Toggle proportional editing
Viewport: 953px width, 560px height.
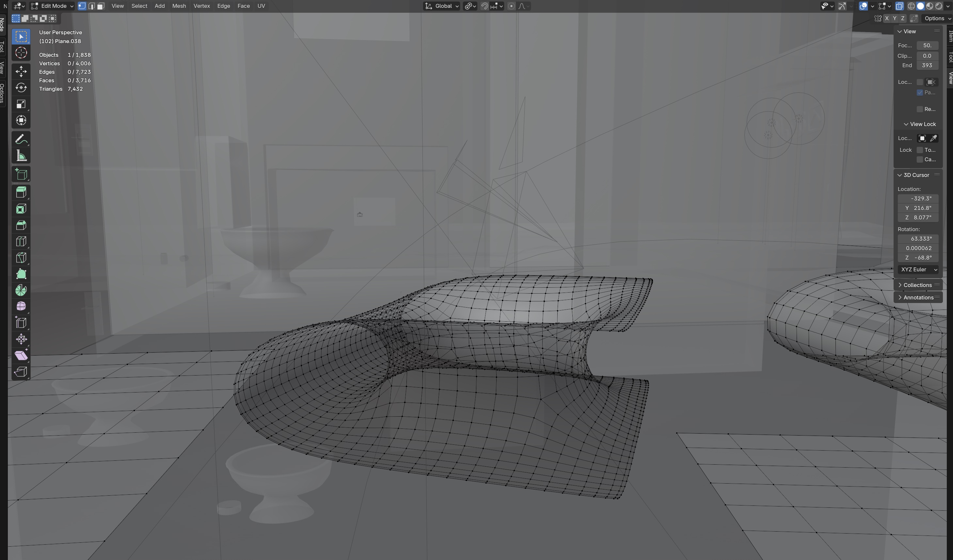pos(511,6)
